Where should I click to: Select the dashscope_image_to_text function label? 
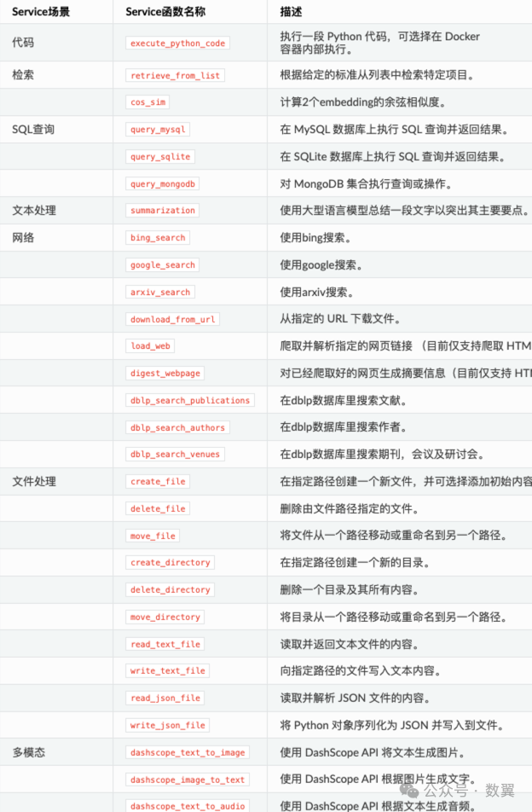[188, 780]
